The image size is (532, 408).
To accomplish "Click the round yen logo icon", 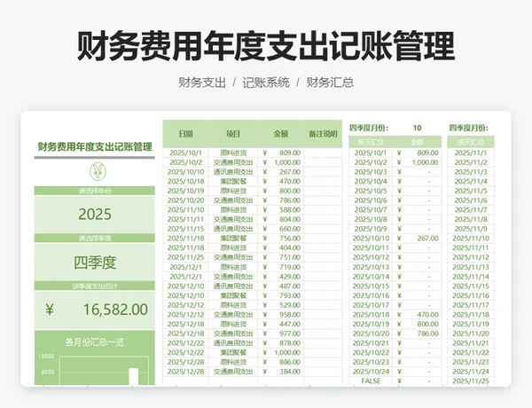I will coord(98,171).
